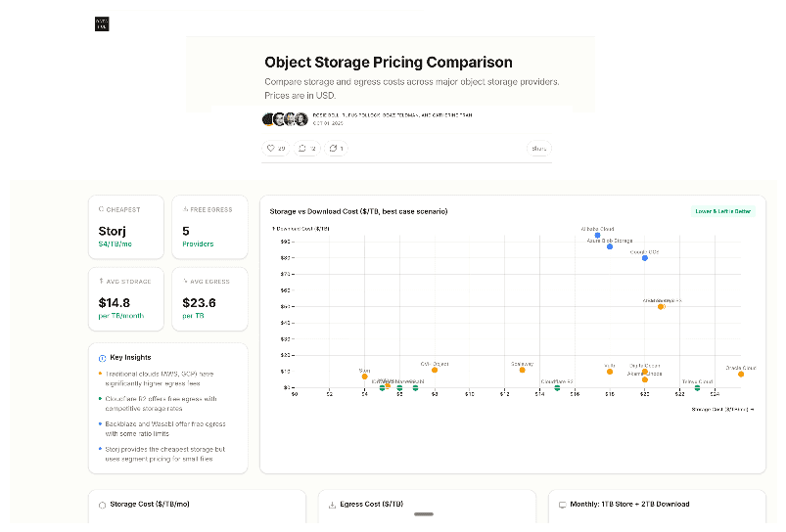Click the Monthly 1TB Store panel icon
The height and width of the screenshot is (532, 786).
click(x=562, y=505)
